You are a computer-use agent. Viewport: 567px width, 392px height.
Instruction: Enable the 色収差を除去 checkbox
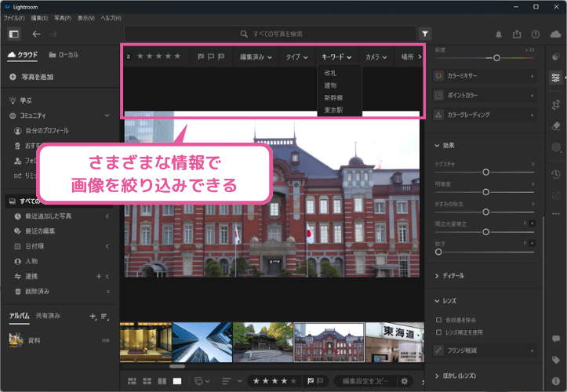[x=438, y=320]
